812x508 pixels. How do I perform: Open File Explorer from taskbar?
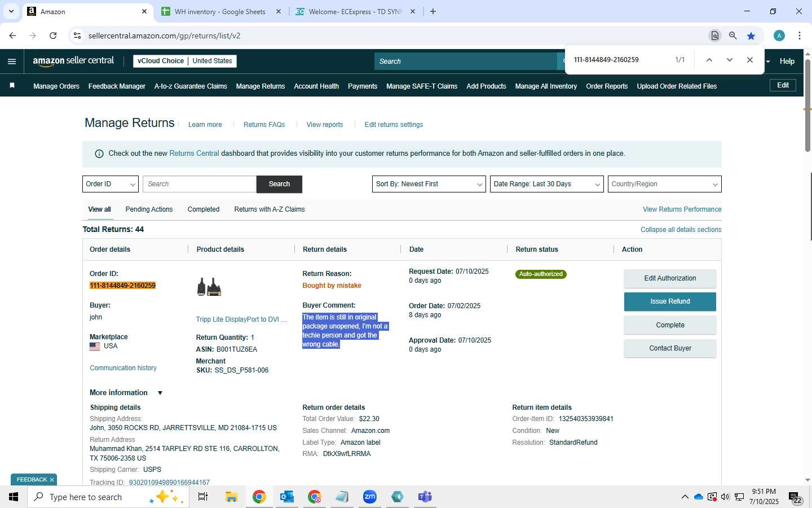(x=231, y=497)
